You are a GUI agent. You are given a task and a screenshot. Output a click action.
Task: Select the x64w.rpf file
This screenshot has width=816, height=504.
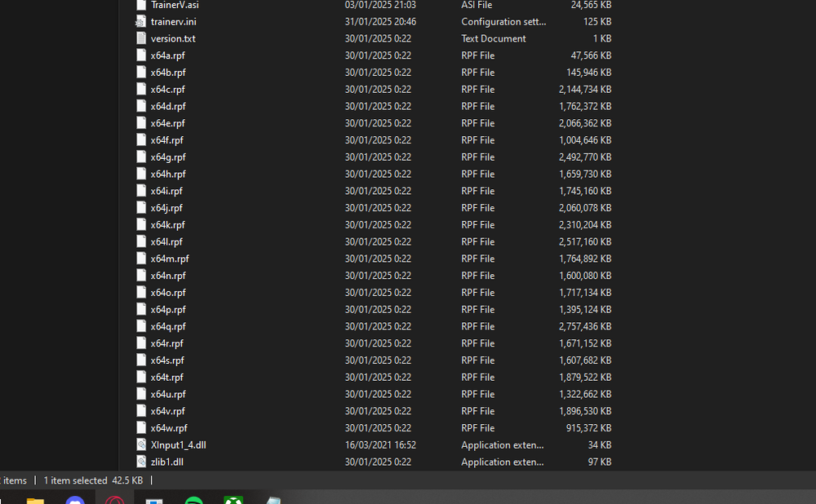pos(168,427)
